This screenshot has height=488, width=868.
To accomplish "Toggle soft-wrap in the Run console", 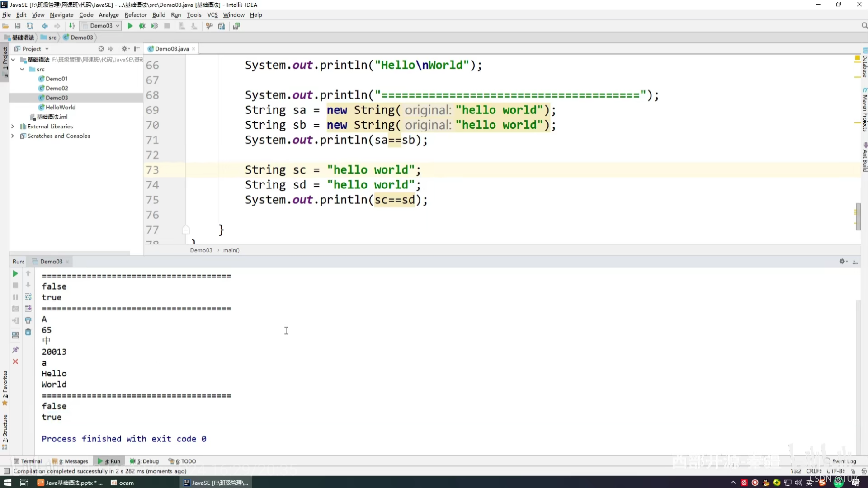I will pyautogui.click(x=28, y=297).
